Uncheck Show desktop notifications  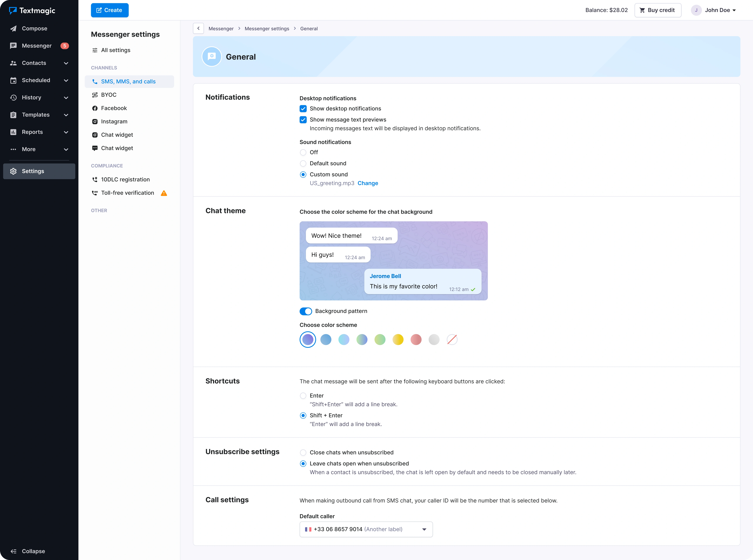click(x=303, y=109)
